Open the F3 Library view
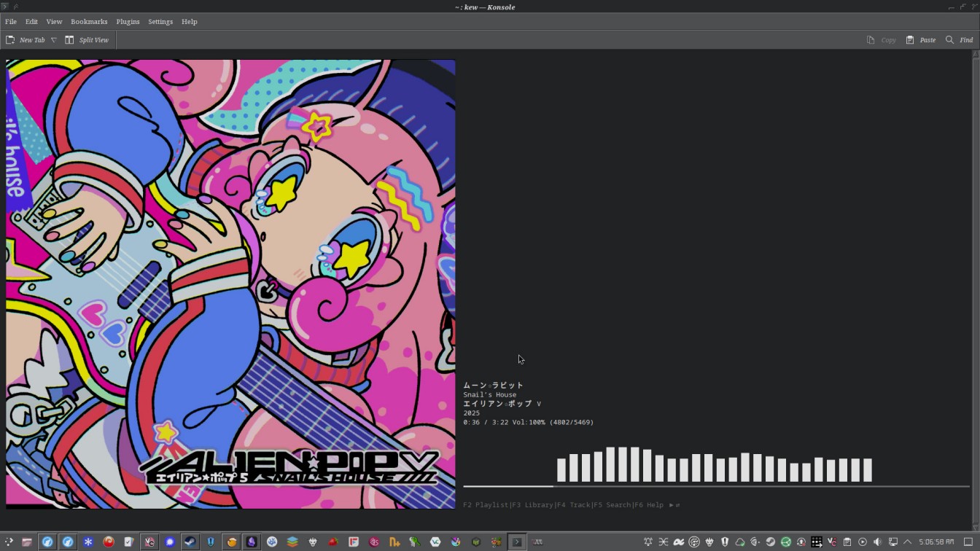Screen dimensions: 980x551 coord(532,505)
